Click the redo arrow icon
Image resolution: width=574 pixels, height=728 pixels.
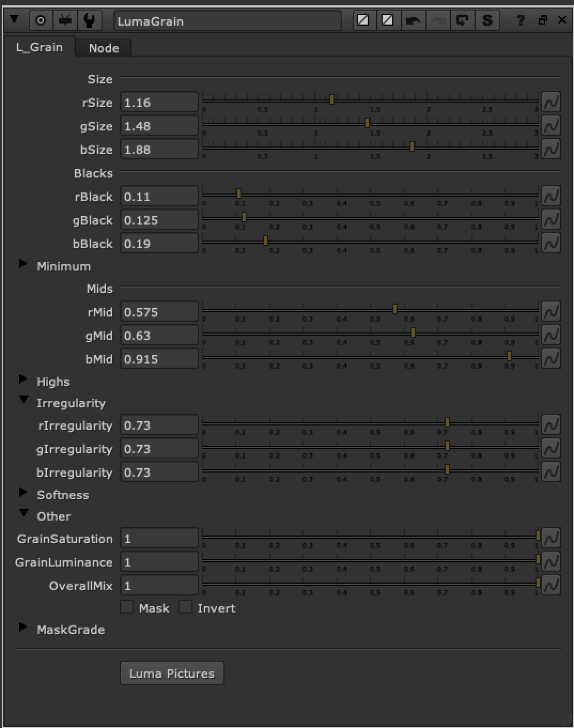coord(438,20)
